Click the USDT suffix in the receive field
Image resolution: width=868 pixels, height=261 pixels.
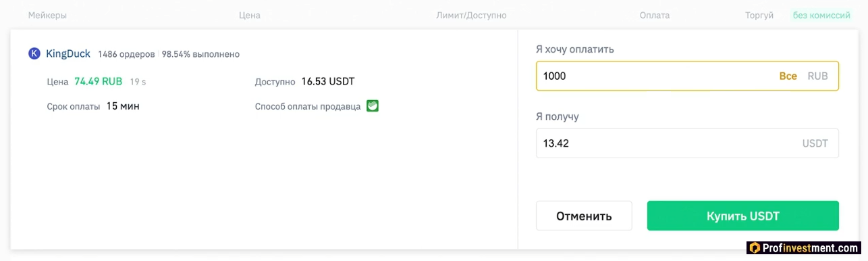(x=815, y=143)
